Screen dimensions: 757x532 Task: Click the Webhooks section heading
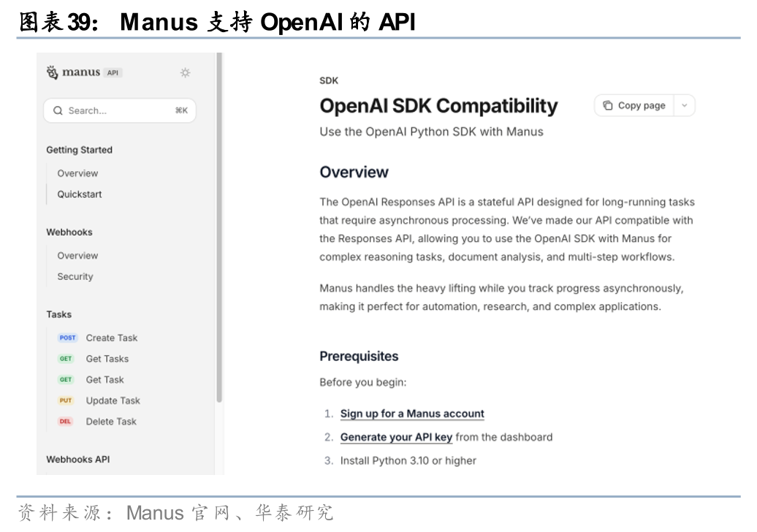(x=69, y=232)
